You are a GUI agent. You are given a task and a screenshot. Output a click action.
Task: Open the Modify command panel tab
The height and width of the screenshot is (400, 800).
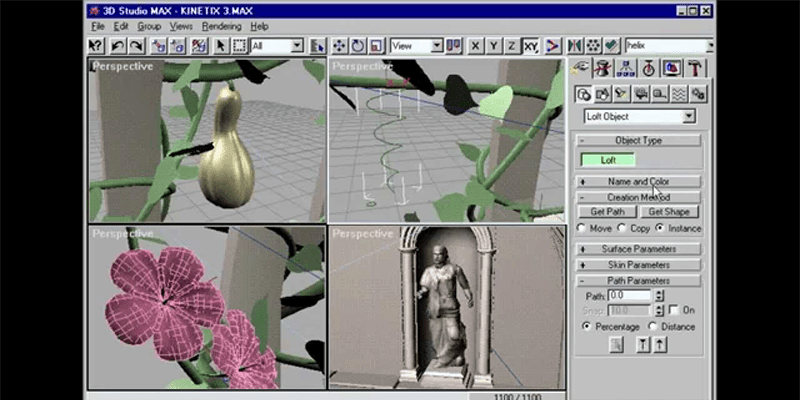coord(603,68)
